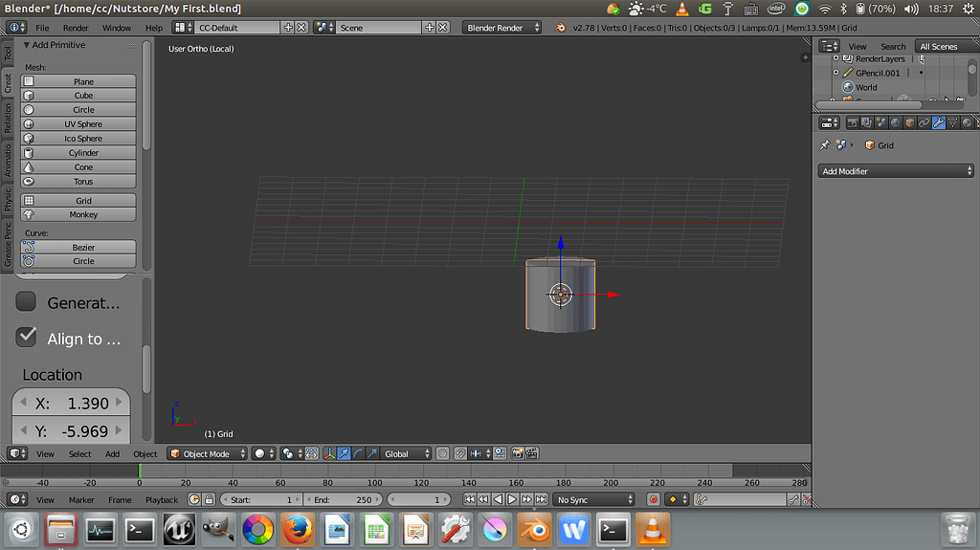Viewport: 980px width, 550px height.
Task: Render the OpenGL viewport image
Action: (518, 453)
